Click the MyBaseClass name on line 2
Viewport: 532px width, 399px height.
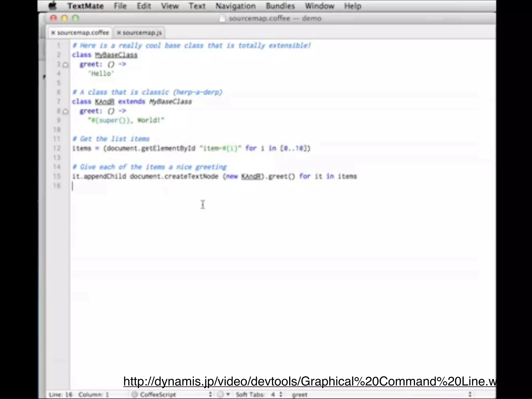(116, 55)
